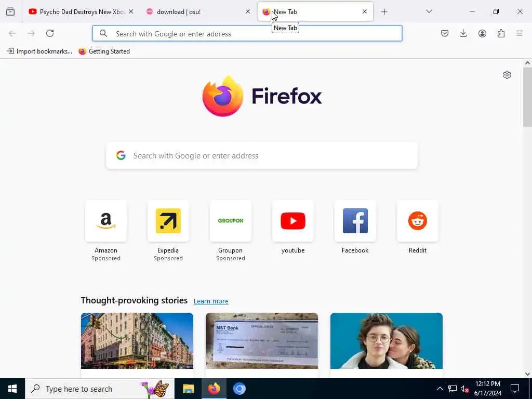Viewport: 532px width, 399px height.
Task: Open the Firefox account menu
Action: (x=482, y=33)
